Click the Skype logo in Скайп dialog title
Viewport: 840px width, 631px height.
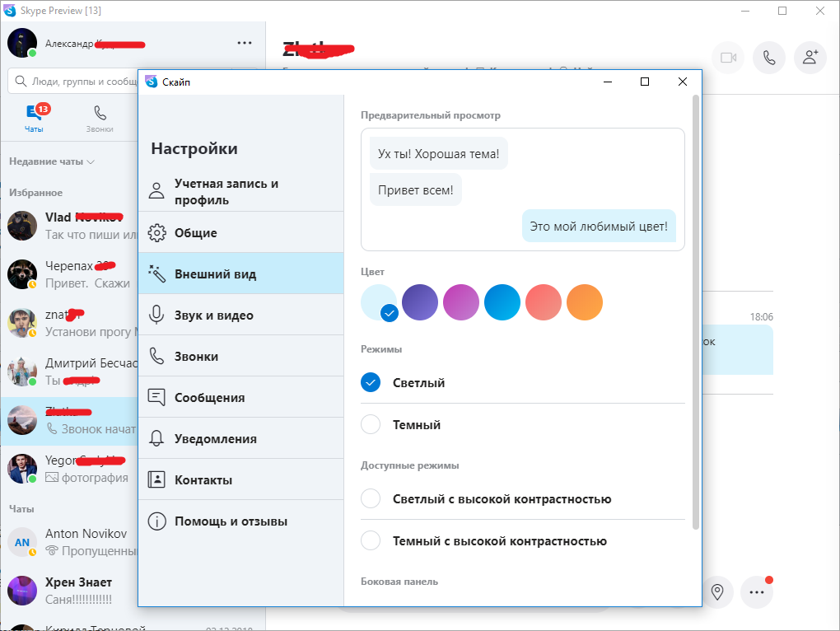pyautogui.click(x=152, y=82)
